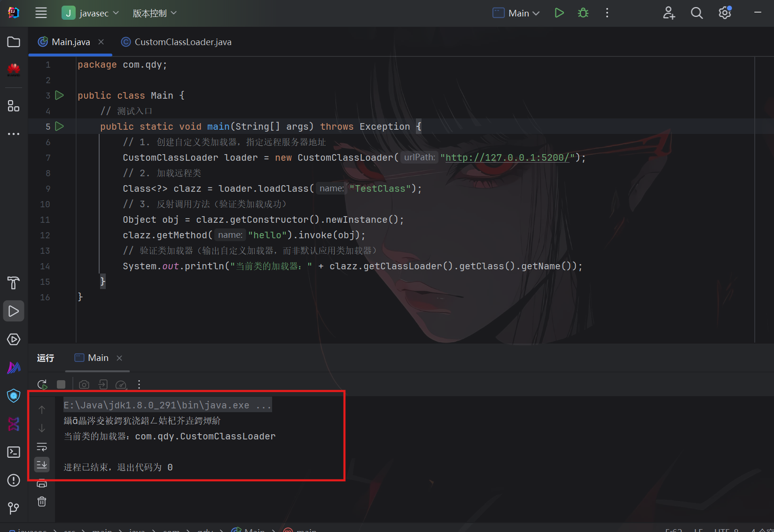Jump up the stack trace with the up arrow
The image size is (774, 532).
[42, 410]
